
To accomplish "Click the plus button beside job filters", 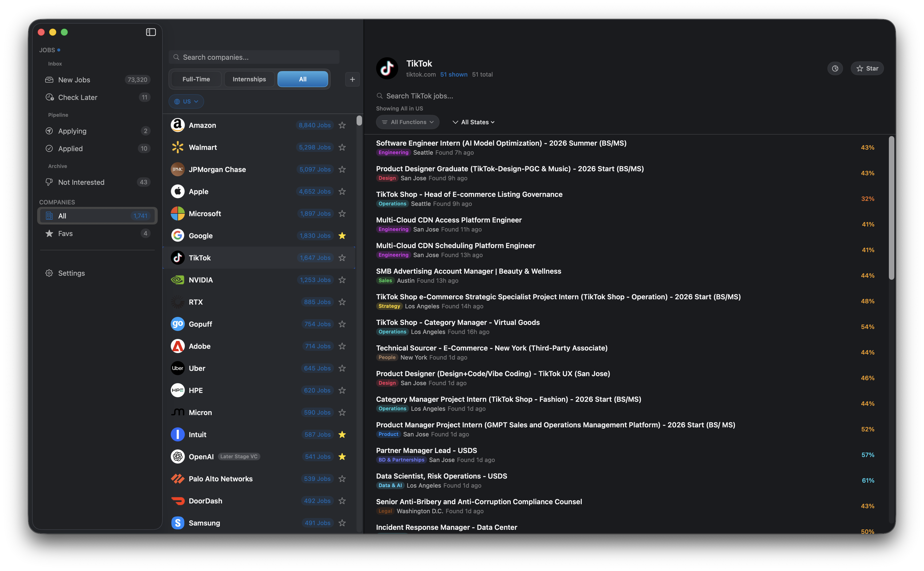I will 352,79.
